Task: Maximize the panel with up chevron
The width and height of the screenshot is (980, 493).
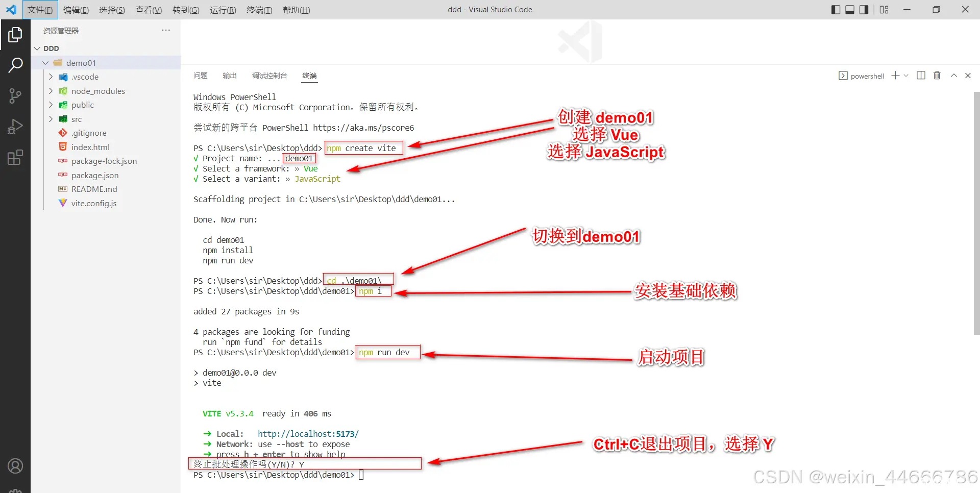Action: pos(953,76)
